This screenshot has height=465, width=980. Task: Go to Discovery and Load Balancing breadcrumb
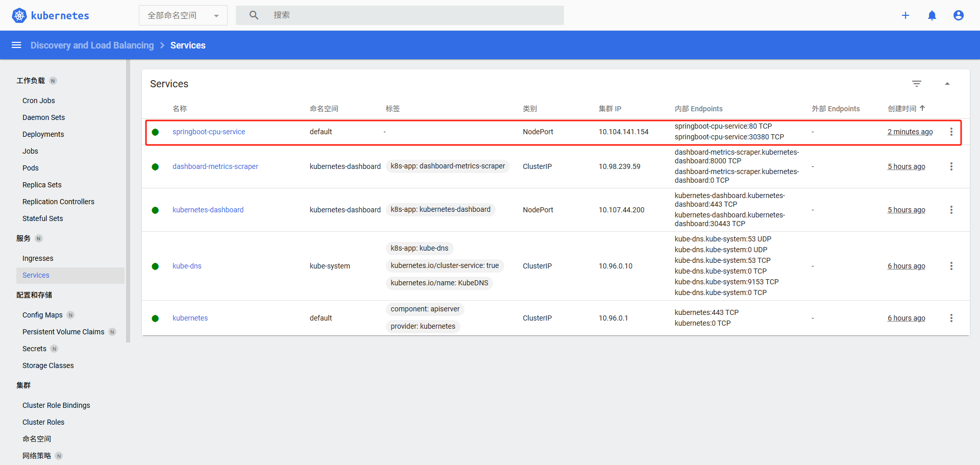tap(92, 45)
